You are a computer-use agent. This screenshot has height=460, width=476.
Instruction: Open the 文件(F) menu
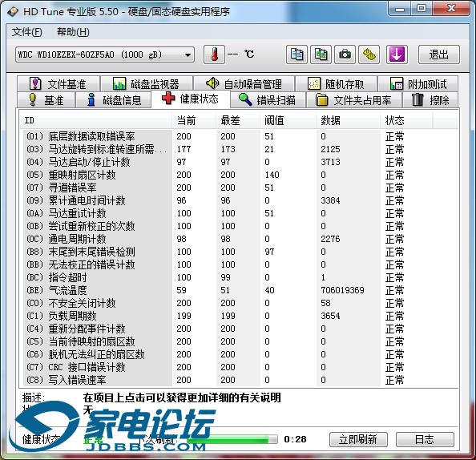click(27, 32)
